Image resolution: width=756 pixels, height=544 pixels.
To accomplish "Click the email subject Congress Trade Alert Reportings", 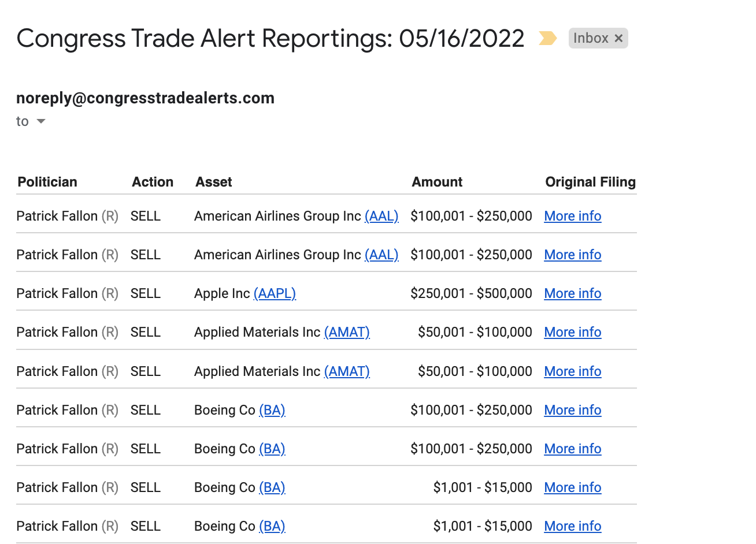I will (x=270, y=39).
